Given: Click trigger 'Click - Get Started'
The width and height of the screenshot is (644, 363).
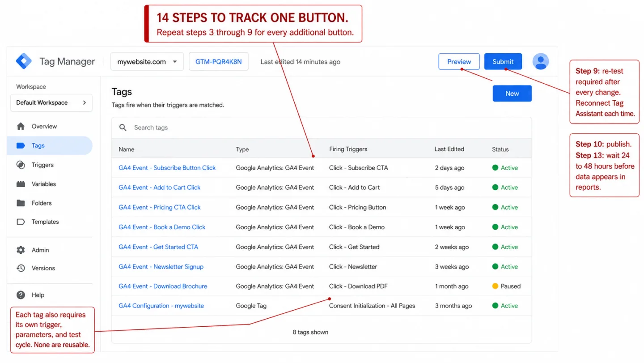Looking at the screenshot, I should pyautogui.click(x=354, y=247).
